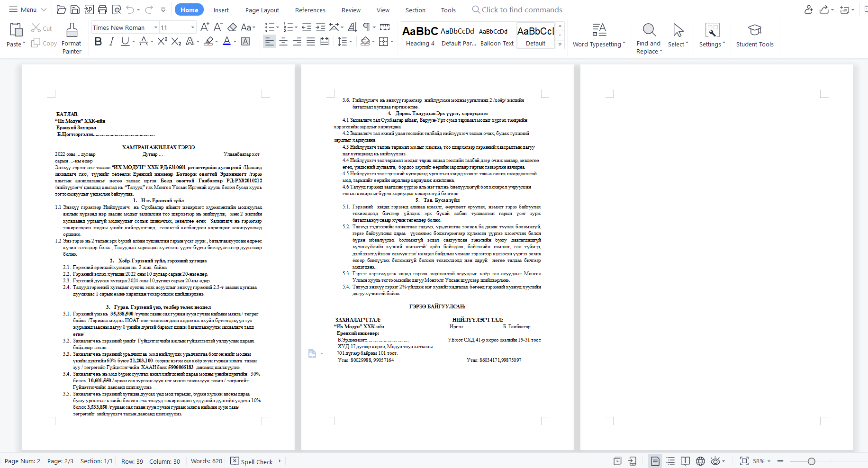
Task: Open Find and Replace
Action: coord(649,38)
